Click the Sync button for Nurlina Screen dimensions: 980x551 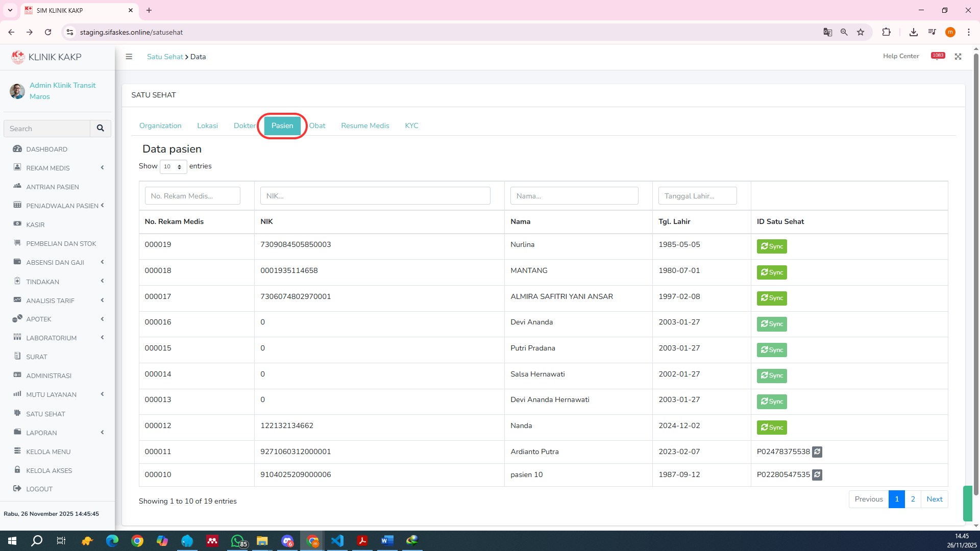pos(771,246)
